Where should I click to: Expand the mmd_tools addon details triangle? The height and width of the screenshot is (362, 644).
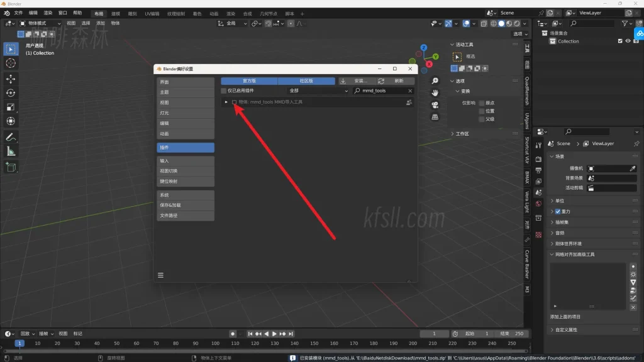226,102
